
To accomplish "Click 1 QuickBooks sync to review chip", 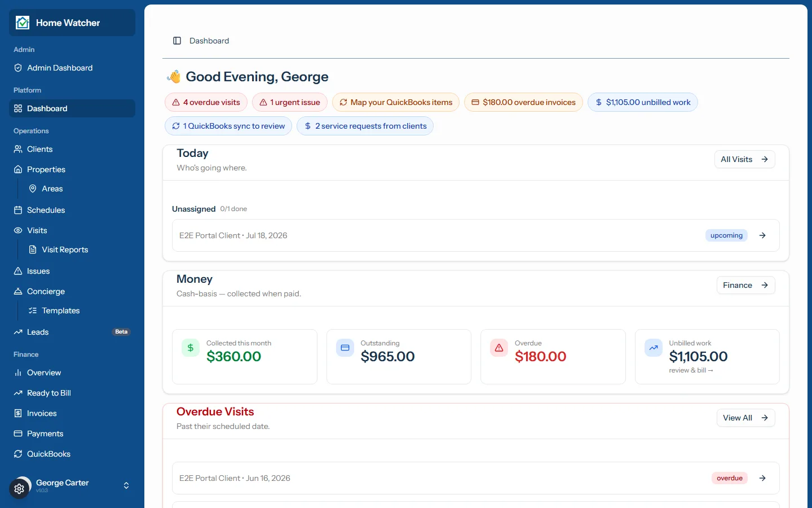I will [228, 126].
